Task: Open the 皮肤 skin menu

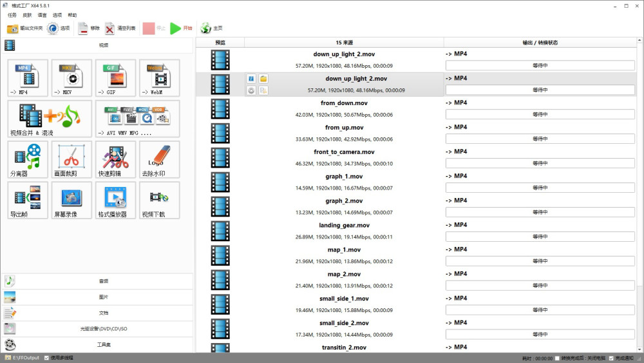Action: coord(27,15)
